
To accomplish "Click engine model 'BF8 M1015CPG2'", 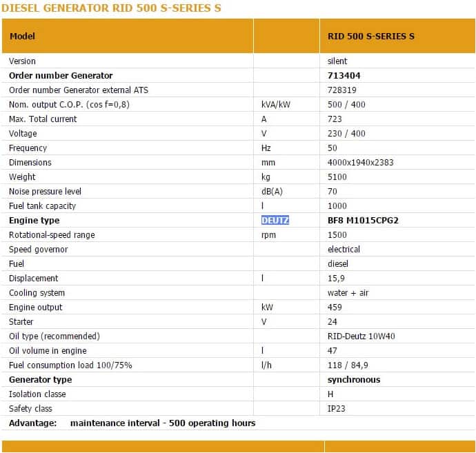I will click(363, 220).
